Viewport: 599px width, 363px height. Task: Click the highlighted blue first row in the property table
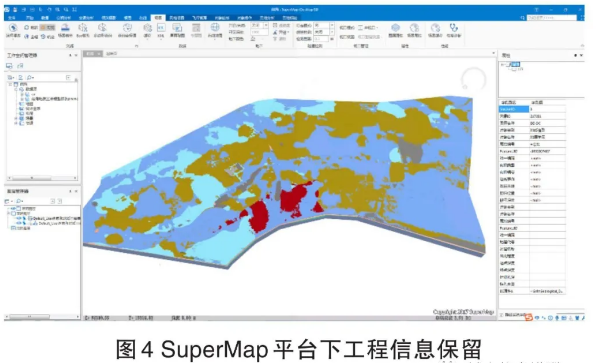point(514,109)
